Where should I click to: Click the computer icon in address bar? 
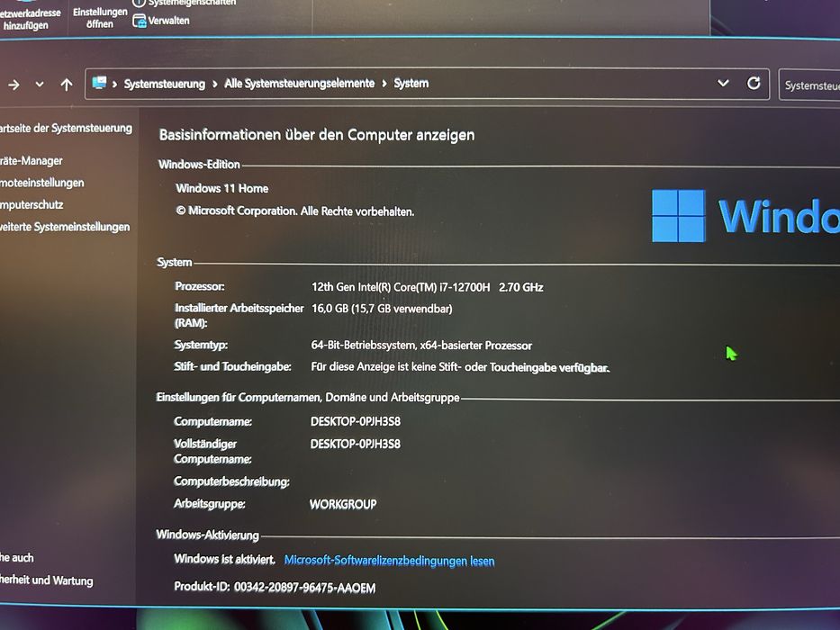click(x=99, y=83)
